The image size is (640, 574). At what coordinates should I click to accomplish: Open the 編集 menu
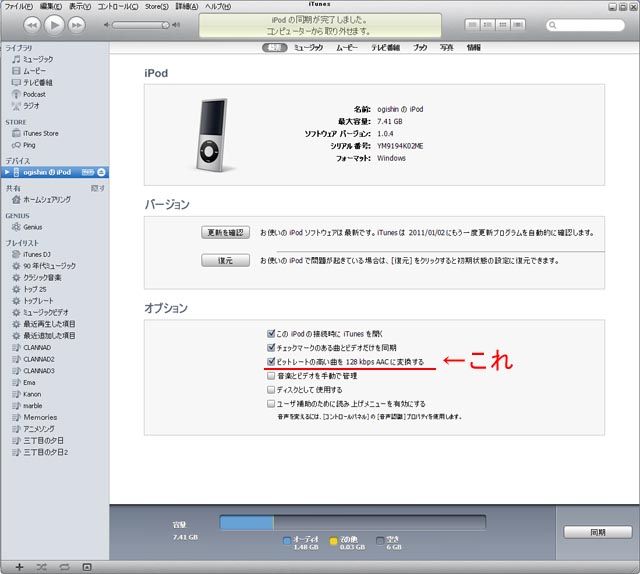coord(51,6)
